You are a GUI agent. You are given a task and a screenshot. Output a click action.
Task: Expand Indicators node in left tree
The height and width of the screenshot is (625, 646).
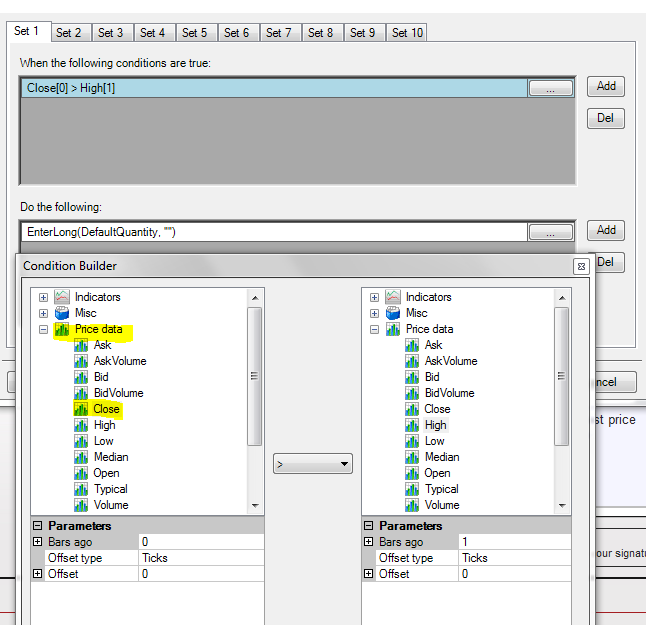point(43,297)
